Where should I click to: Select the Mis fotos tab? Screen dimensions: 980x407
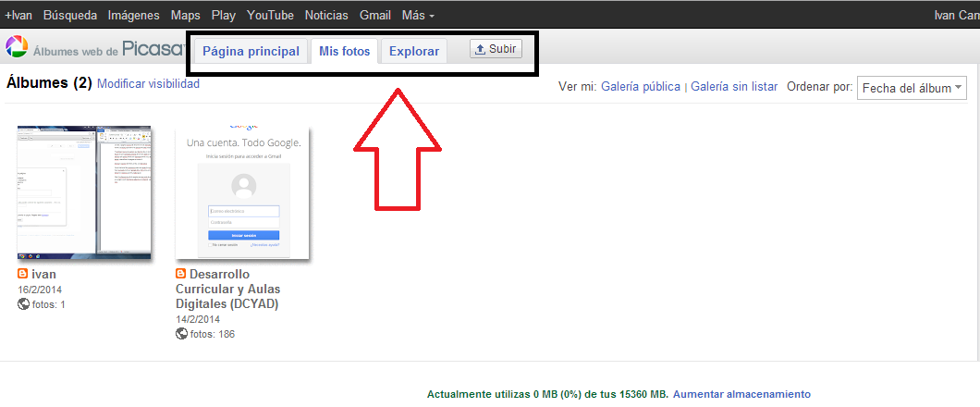[344, 51]
